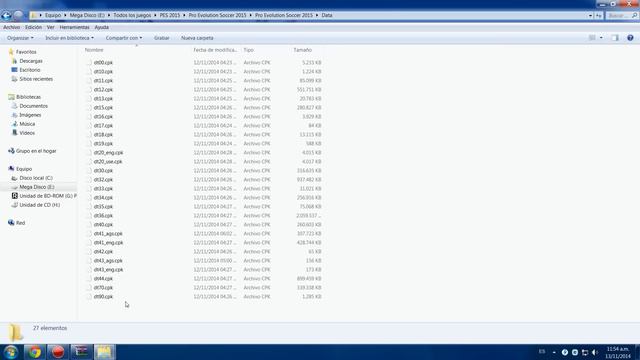Select Red in sidebar

[20, 223]
